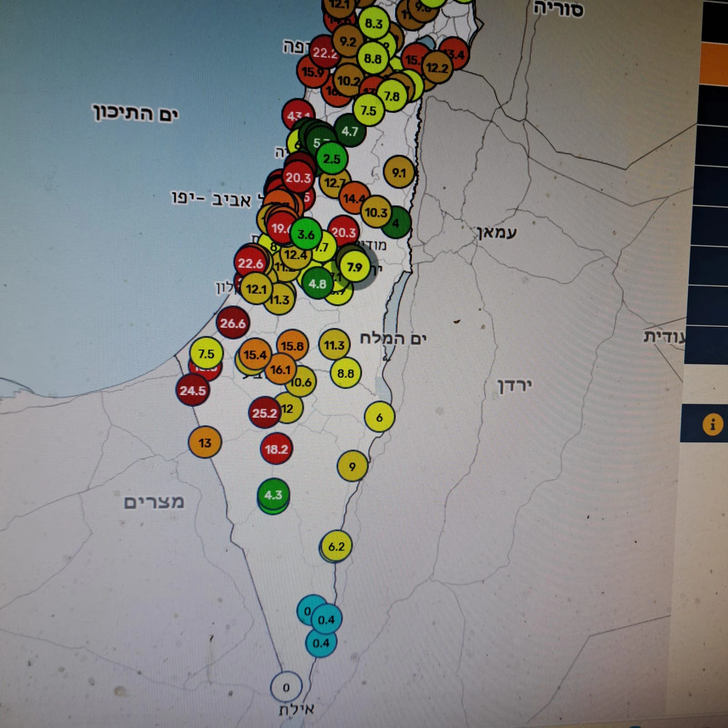
Task: Click the orange 15.8 marker
Action: click(x=292, y=346)
